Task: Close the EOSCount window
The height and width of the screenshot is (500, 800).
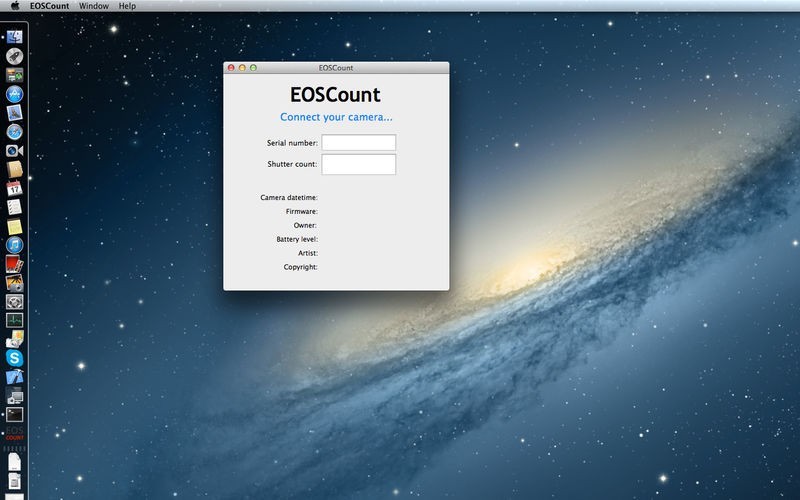Action: [231, 67]
